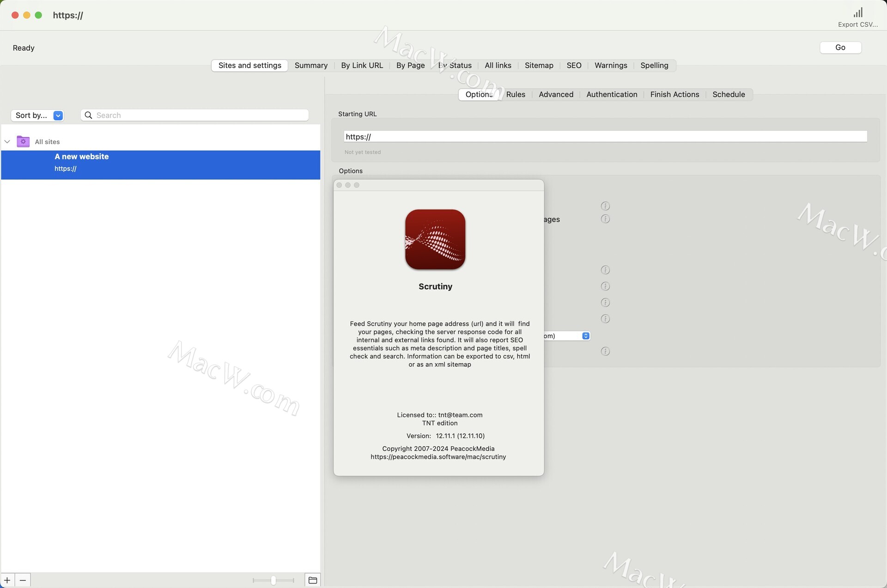Switch to the Schedule settings tab
Image resolution: width=887 pixels, height=588 pixels.
click(729, 95)
